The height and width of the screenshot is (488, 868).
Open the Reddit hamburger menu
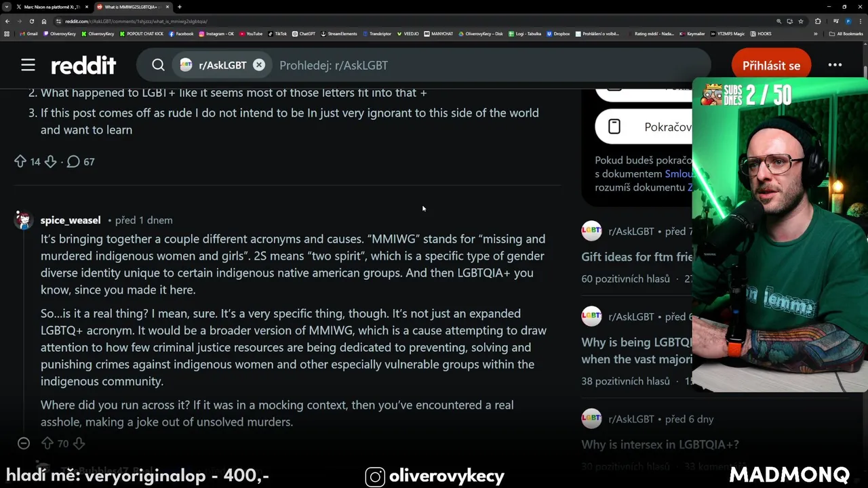coord(28,65)
